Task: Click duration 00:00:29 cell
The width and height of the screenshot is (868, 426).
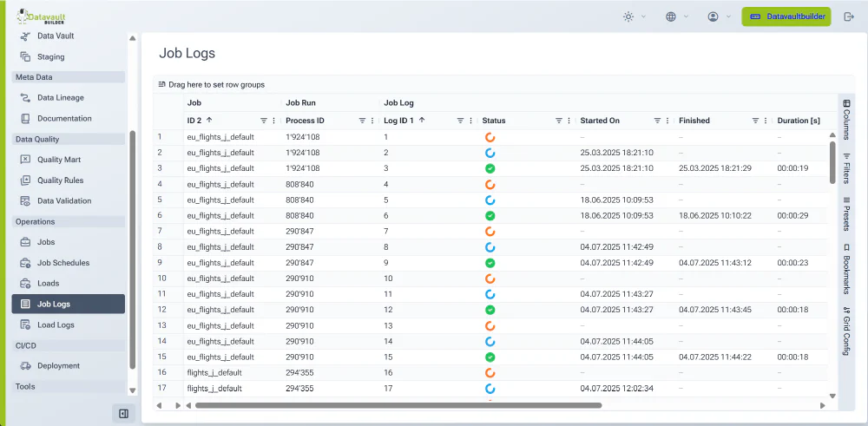Action: pyautogui.click(x=792, y=216)
